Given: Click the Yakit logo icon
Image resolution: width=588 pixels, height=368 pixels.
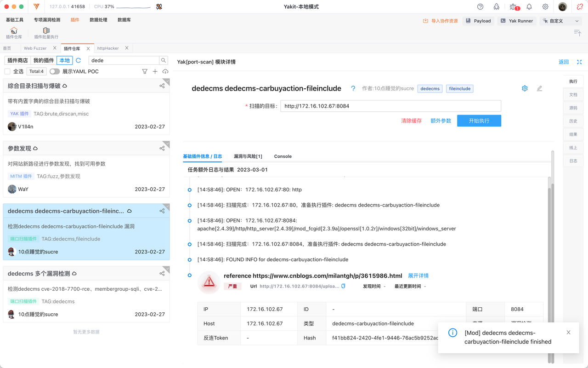Looking at the screenshot, I should click(x=37, y=7).
